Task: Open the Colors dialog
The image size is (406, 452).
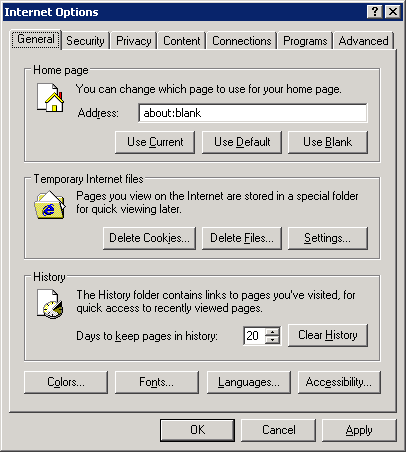Action: coord(66,382)
